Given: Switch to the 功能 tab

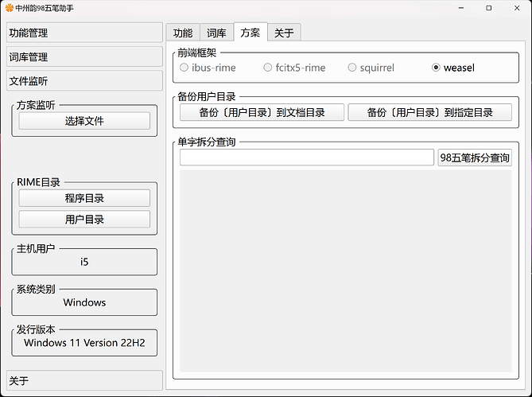Looking at the screenshot, I should (183, 33).
